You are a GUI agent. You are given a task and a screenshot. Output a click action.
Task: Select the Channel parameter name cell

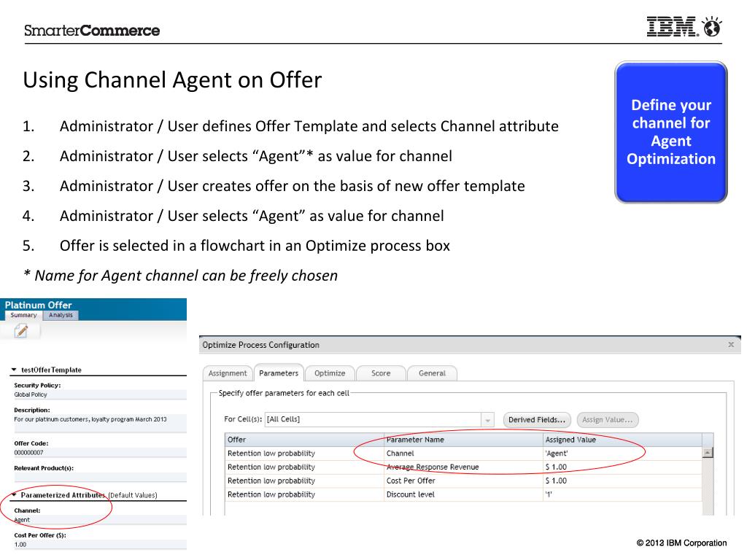click(463, 454)
